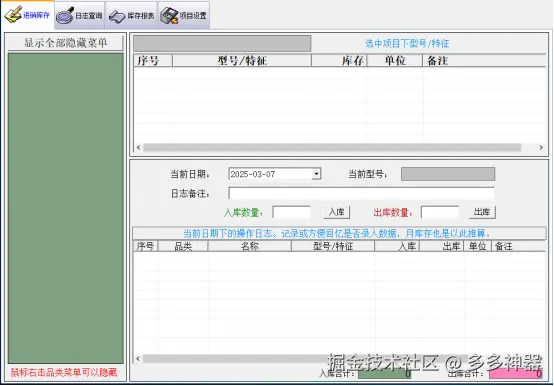The image size is (554, 386).
Task: Click the 单位 header in the log table
Action: tap(478, 246)
